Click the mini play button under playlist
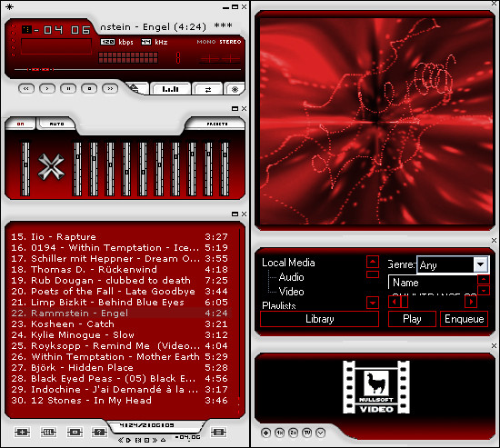 coord(128,440)
